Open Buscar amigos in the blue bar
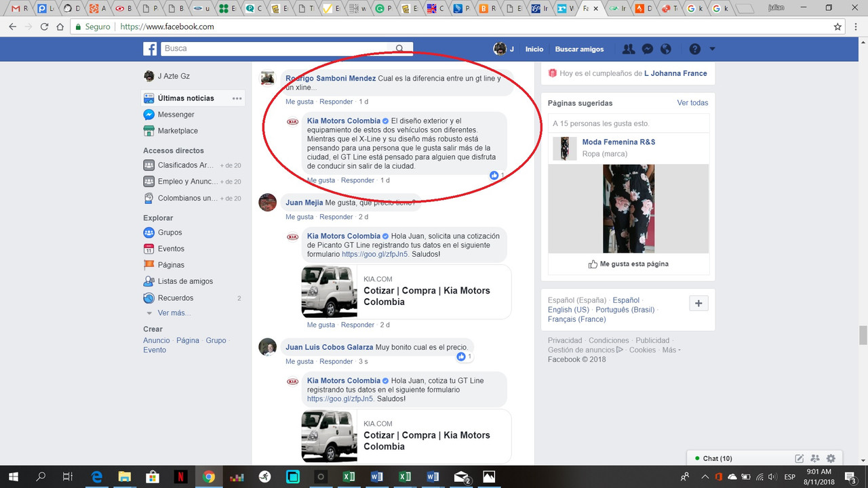This screenshot has width=868, height=488. coord(579,49)
